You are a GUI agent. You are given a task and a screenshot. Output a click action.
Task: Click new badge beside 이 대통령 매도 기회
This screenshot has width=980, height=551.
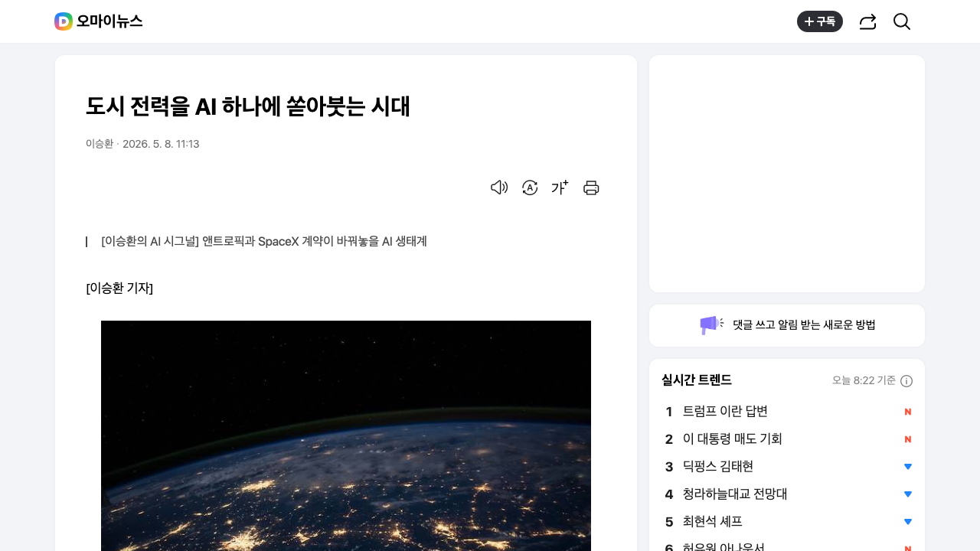(x=908, y=439)
